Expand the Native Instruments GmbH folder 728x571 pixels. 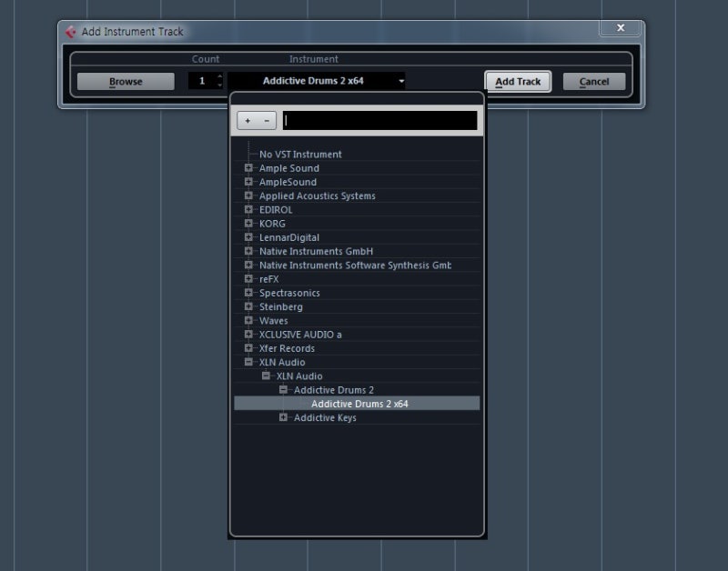(248, 251)
